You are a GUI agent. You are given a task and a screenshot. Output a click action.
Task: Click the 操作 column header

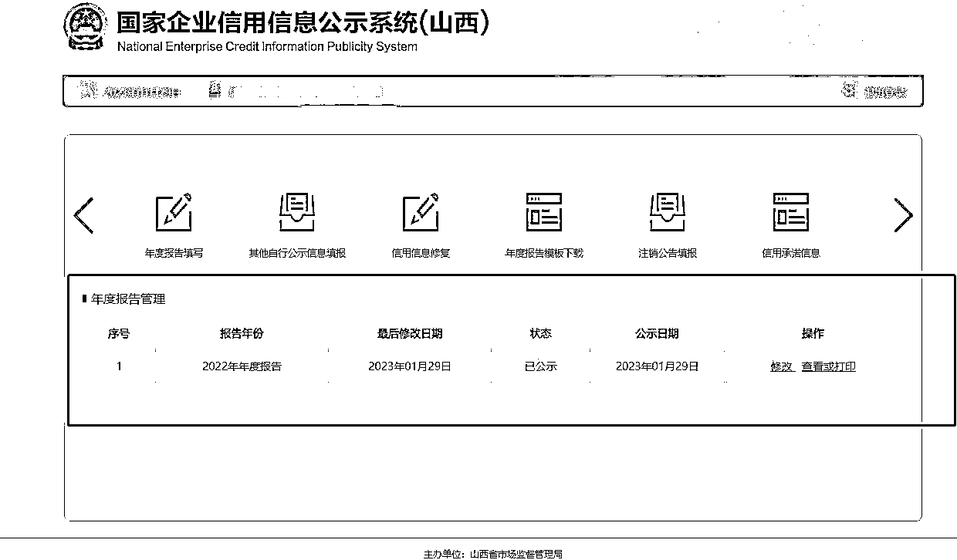(813, 334)
